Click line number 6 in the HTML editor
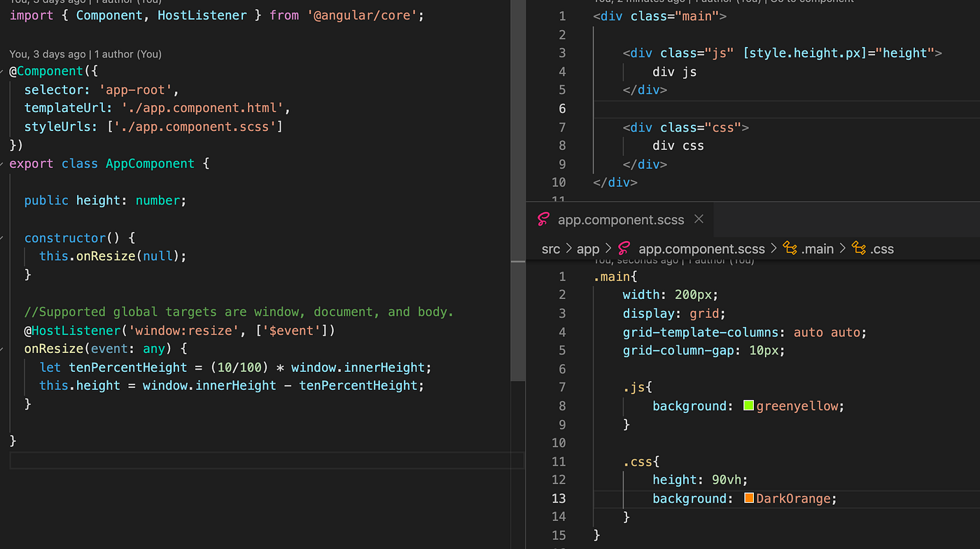This screenshot has width=980, height=549. pyautogui.click(x=562, y=109)
